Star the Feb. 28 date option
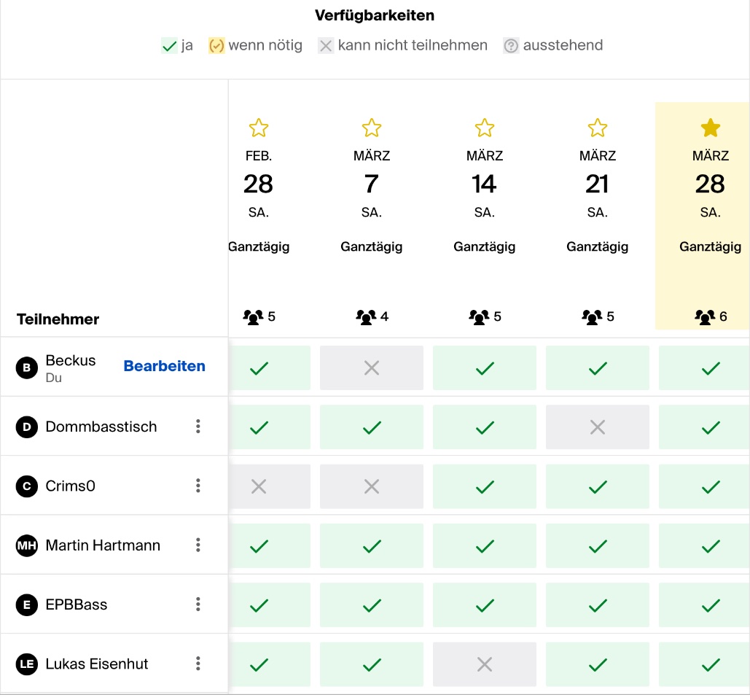This screenshot has height=700, width=750. click(259, 128)
